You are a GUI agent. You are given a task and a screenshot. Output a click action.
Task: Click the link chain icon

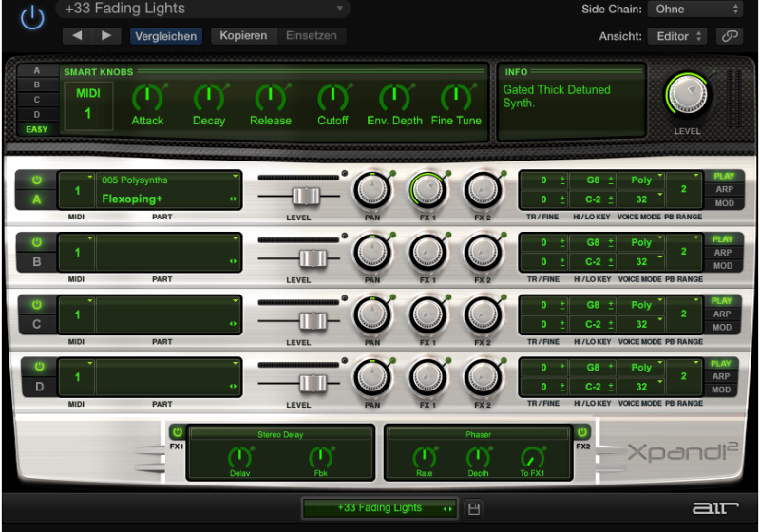[x=730, y=36]
